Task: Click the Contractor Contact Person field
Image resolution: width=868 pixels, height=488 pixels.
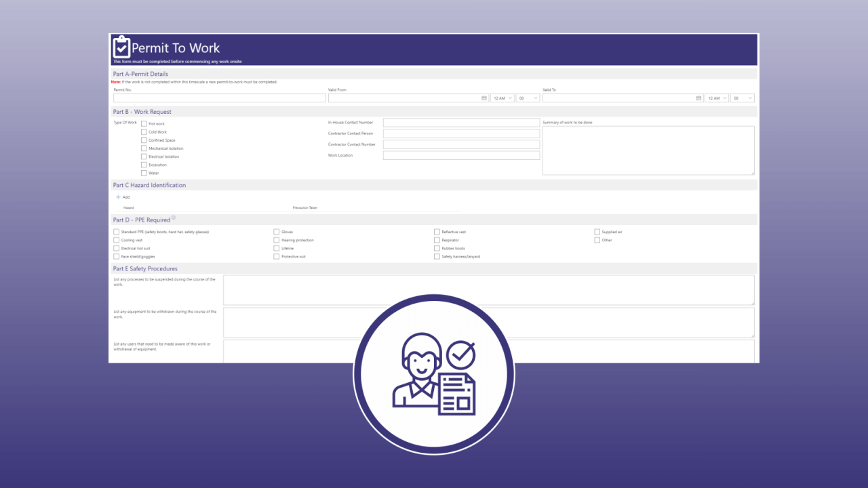Action: [462, 134]
